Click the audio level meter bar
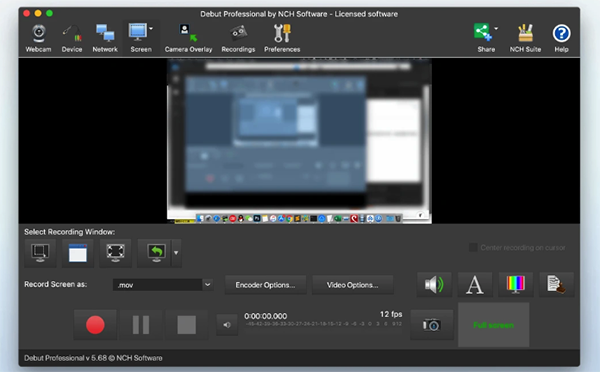 323,324
